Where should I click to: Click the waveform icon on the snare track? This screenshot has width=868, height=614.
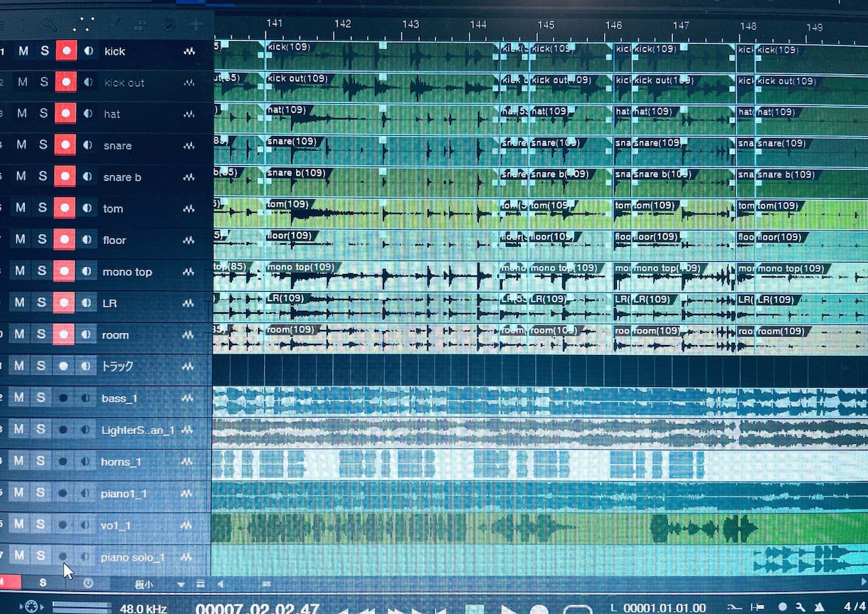click(x=189, y=145)
